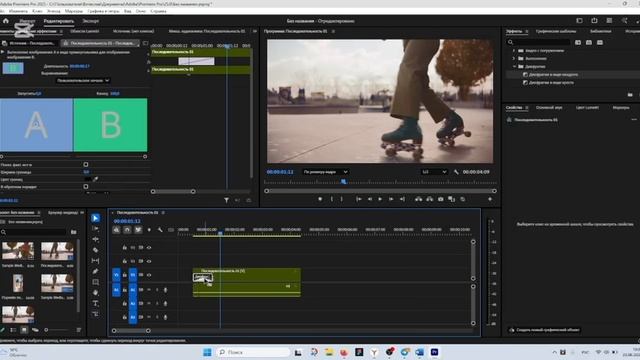Toggle V3 track eye visibility
The width and height of the screenshot is (640, 360).
[x=149, y=247]
